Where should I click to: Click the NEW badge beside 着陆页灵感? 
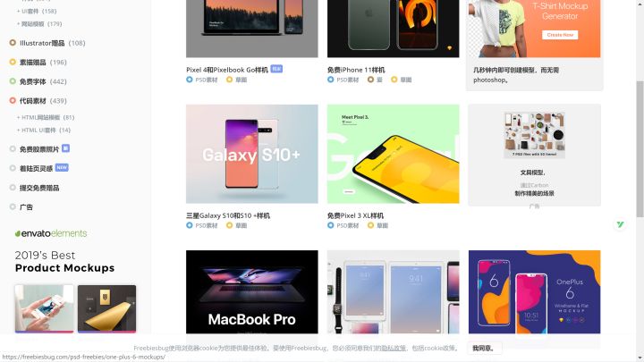(62, 167)
